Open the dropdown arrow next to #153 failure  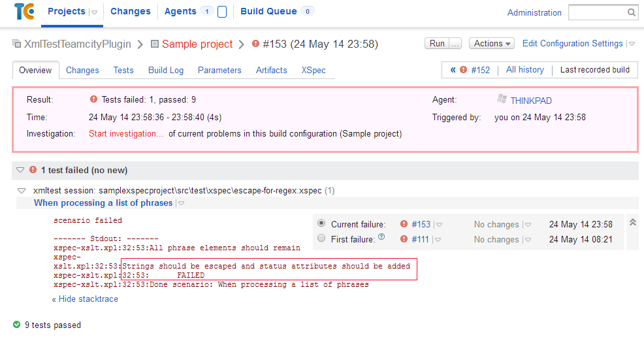pos(439,225)
